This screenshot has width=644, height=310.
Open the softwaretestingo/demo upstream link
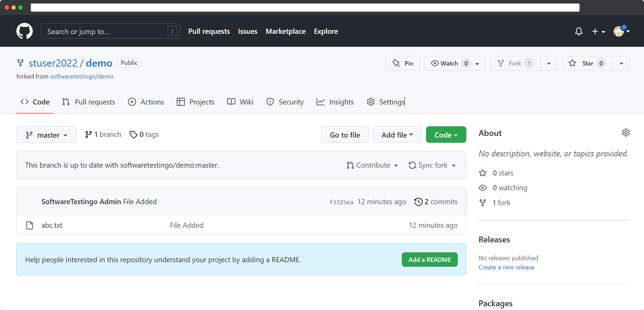pos(82,76)
